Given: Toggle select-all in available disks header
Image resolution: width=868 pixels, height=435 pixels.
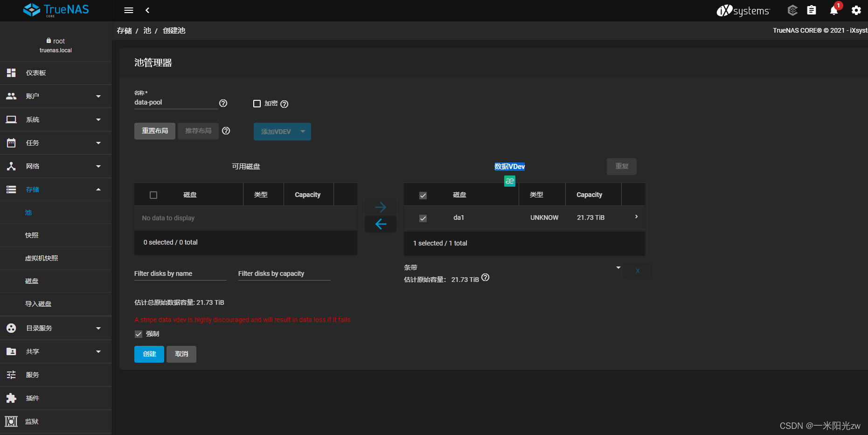Looking at the screenshot, I should point(153,195).
